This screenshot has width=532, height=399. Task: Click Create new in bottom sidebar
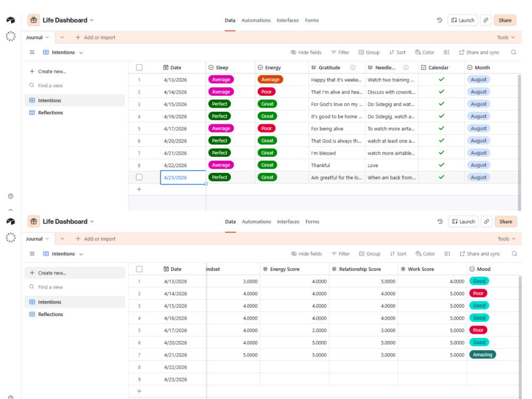pyautogui.click(x=74, y=273)
